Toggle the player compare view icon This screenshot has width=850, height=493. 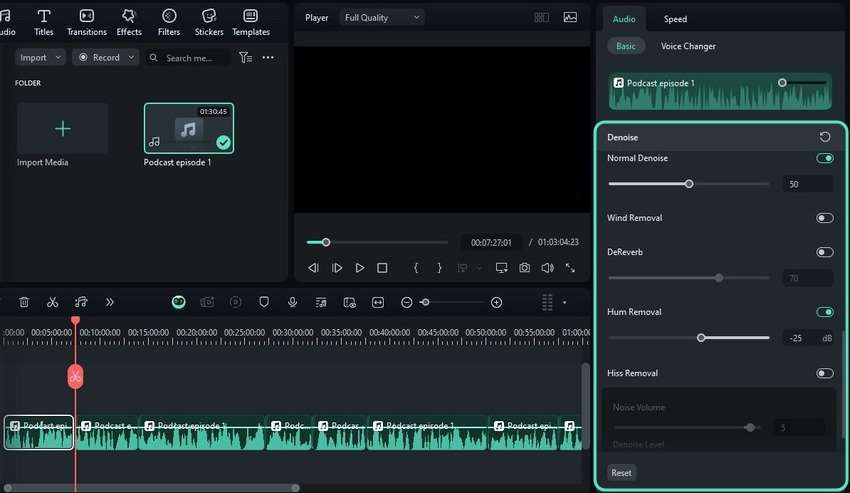[x=541, y=17]
